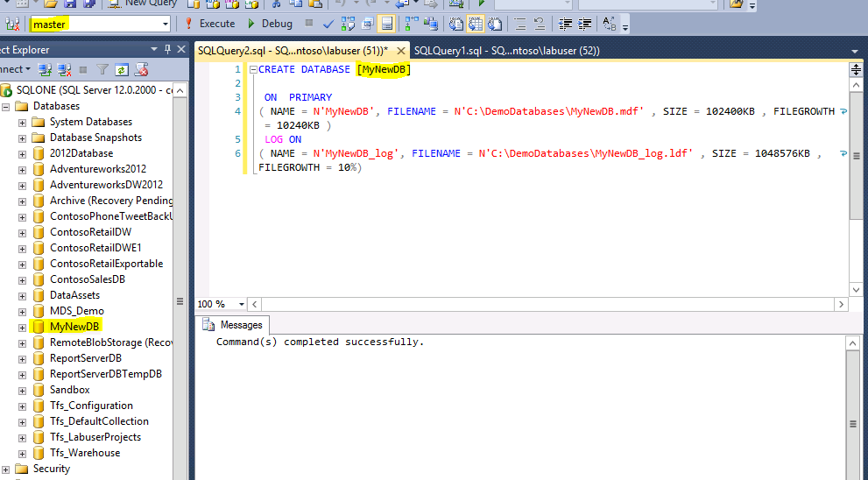
Task: Click the Object Explorer scrollbar up arrow
Action: (180, 91)
